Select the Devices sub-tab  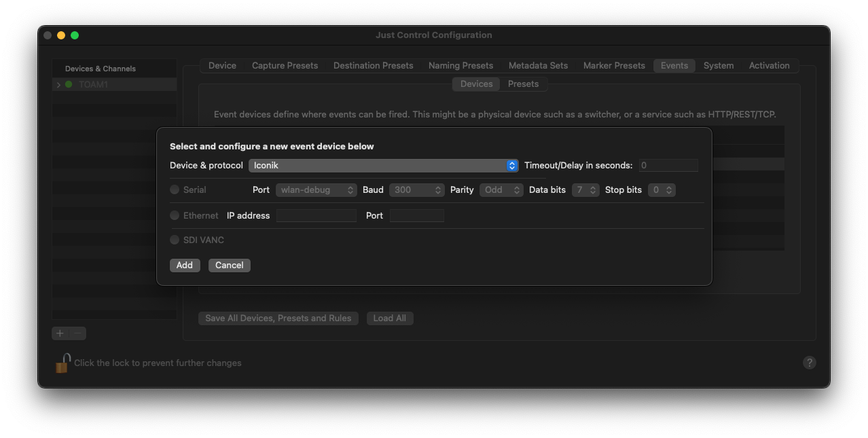tap(476, 84)
